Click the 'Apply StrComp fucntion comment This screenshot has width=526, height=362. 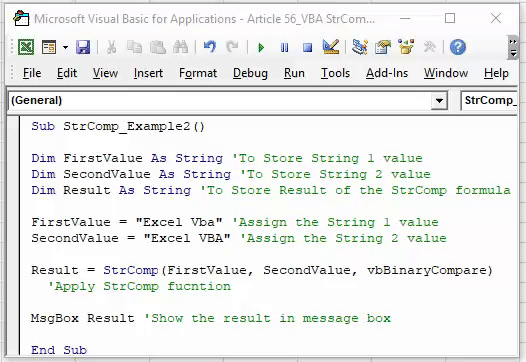click(139, 286)
